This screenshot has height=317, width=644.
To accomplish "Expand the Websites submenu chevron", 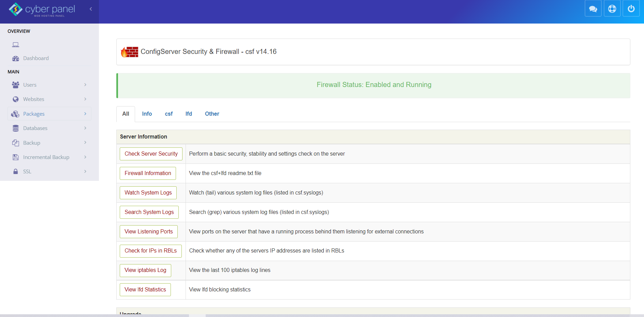I will [85, 99].
